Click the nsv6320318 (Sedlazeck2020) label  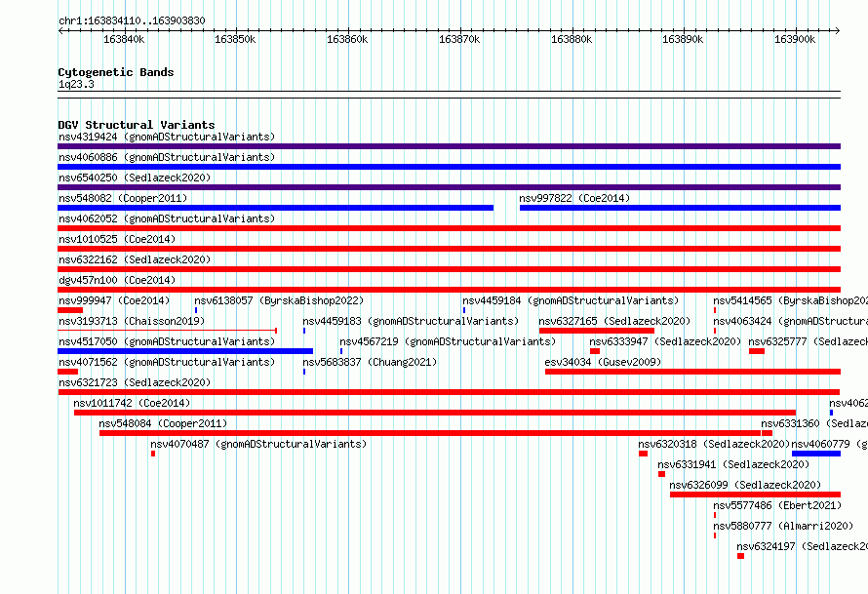[714, 444]
